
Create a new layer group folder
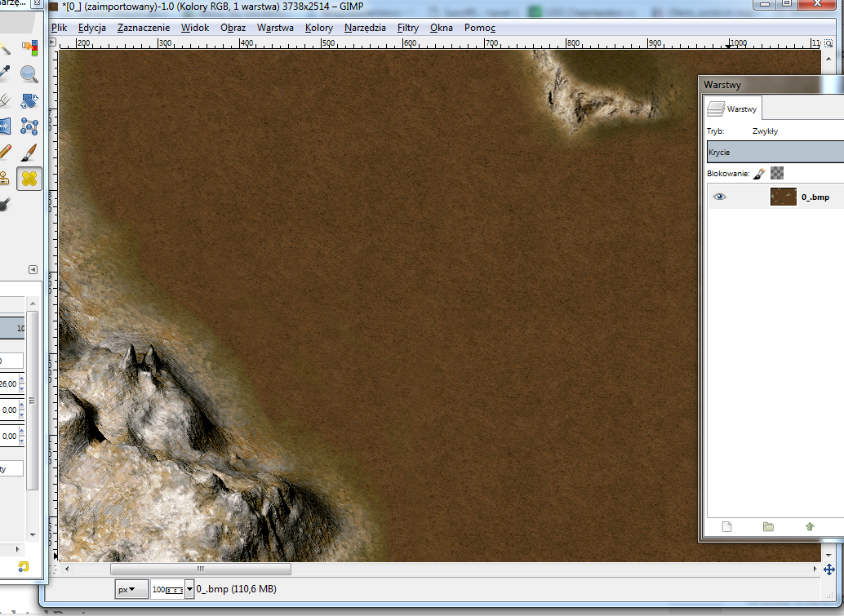click(768, 527)
